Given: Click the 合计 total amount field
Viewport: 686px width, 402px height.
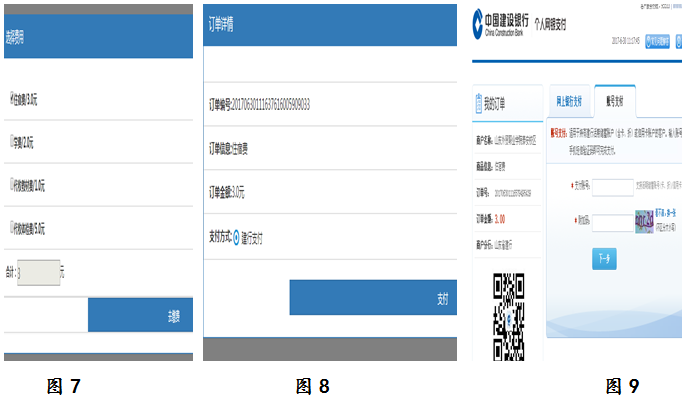Looking at the screenshot, I should (39, 272).
